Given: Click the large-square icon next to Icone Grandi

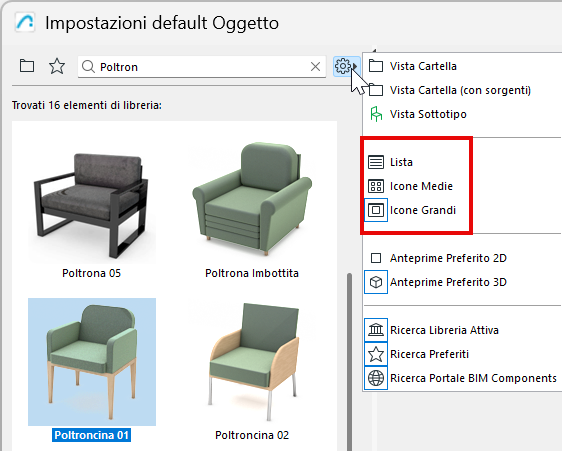Looking at the screenshot, I should 376,210.
